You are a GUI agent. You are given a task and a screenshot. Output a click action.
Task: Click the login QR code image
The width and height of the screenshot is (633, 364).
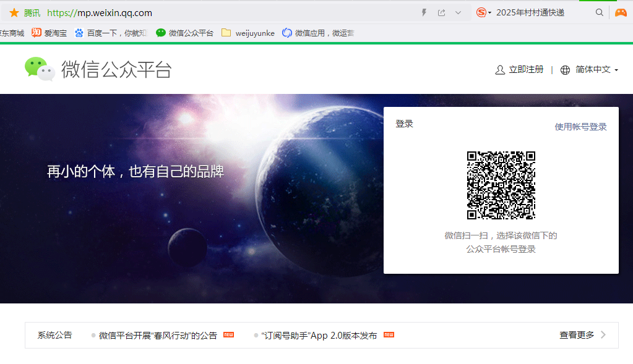[x=501, y=185]
